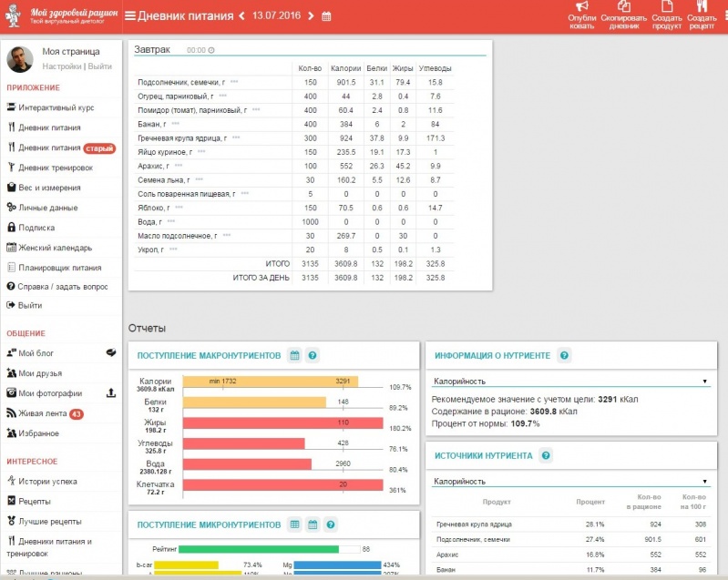Click the Калории progress bar
Screen dimensions: 728x580
[271, 381]
